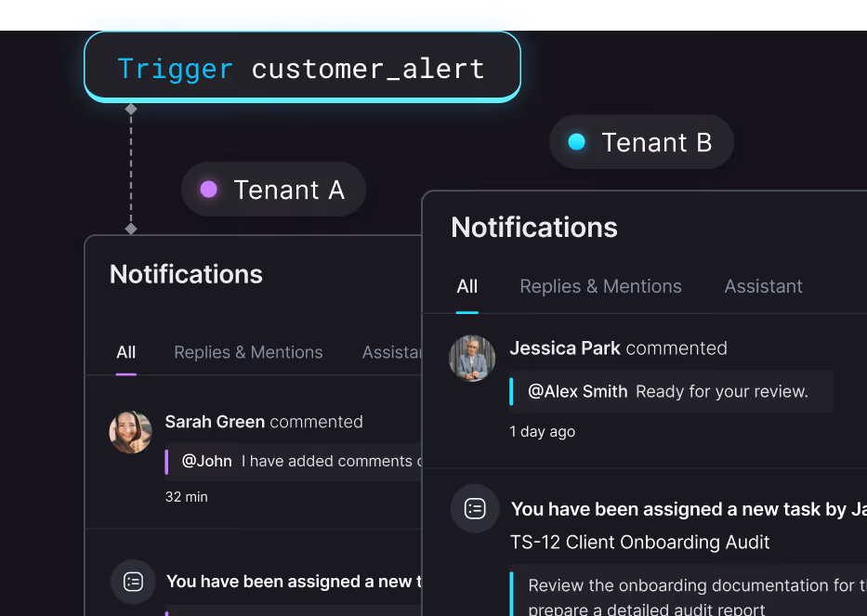Open the @John mention in Sarah's comment
The width and height of the screenshot is (867, 616).
point(207,461)
